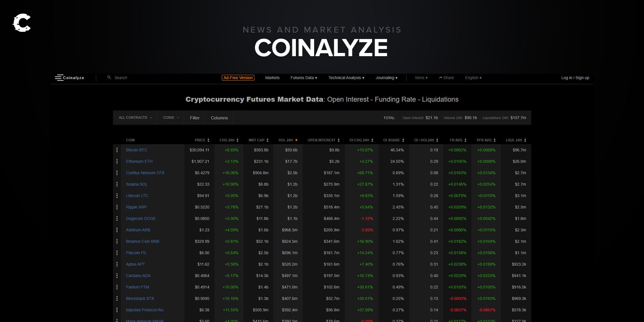
Task: Open row options for Filecoin FIL
Action: (x=117, y=253)
